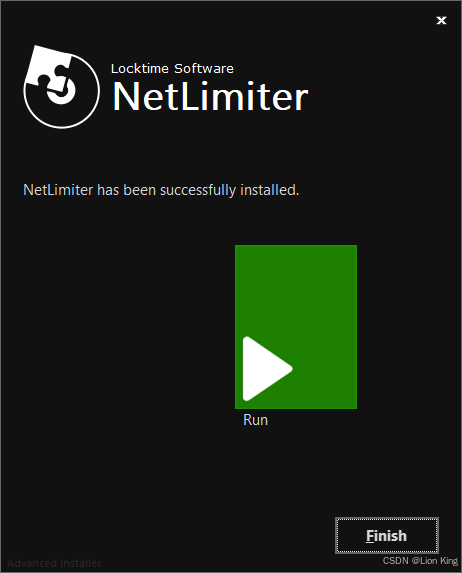Image resolution: width=462 pixels, height=573 pixels.
Task: Select the Run label under the tile
Action: (x=255, y=420)
